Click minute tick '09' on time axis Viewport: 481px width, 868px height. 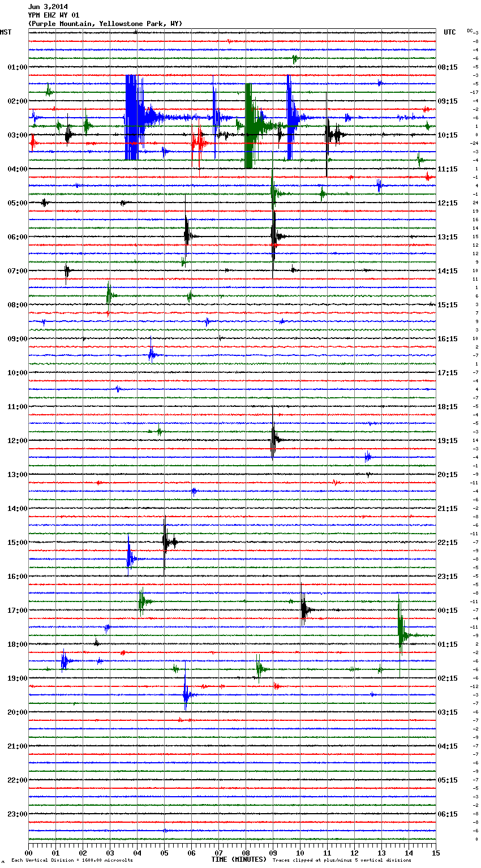click(273, 853)
